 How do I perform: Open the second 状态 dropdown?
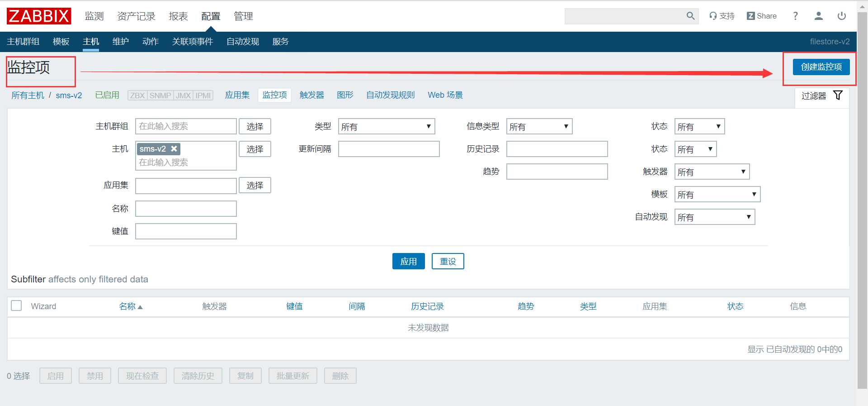[695, 149]
